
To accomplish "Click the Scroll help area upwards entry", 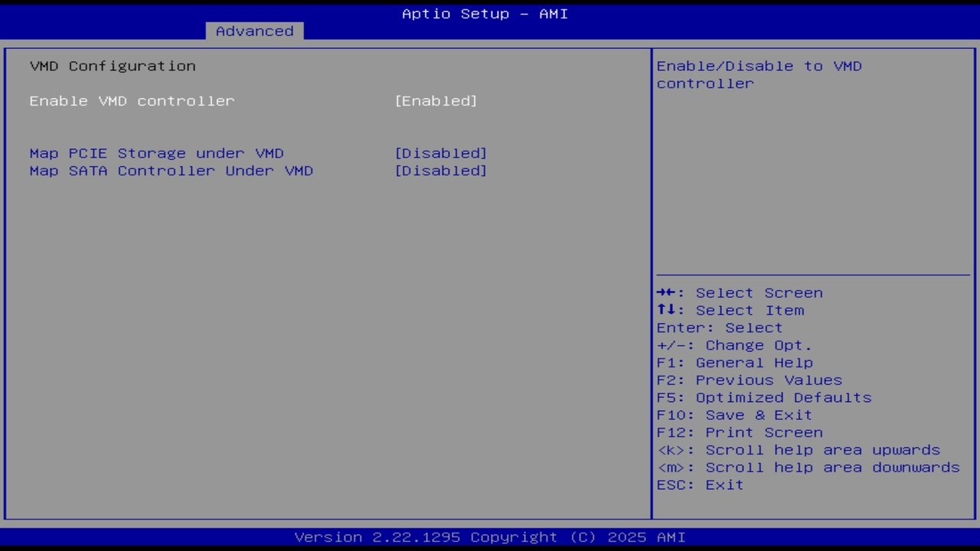I will [799, 450].
